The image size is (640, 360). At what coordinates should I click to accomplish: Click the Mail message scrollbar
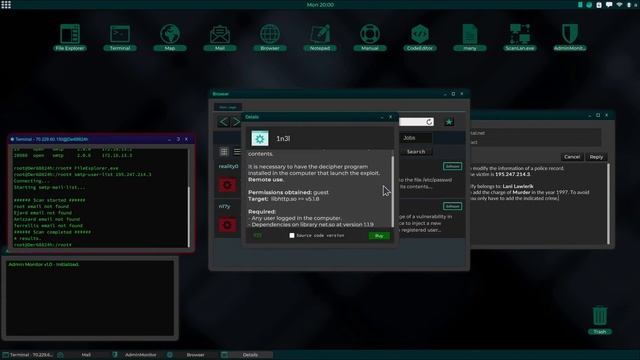[x=608, y=204]
